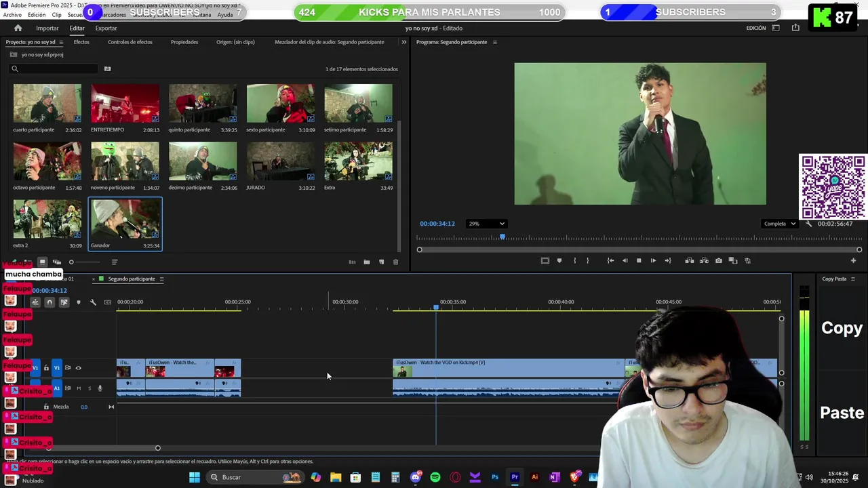Image resolution: width=868 pixels, height=488 pixels.
Task: Click the Extract button
Action: (x=704, y=260)
